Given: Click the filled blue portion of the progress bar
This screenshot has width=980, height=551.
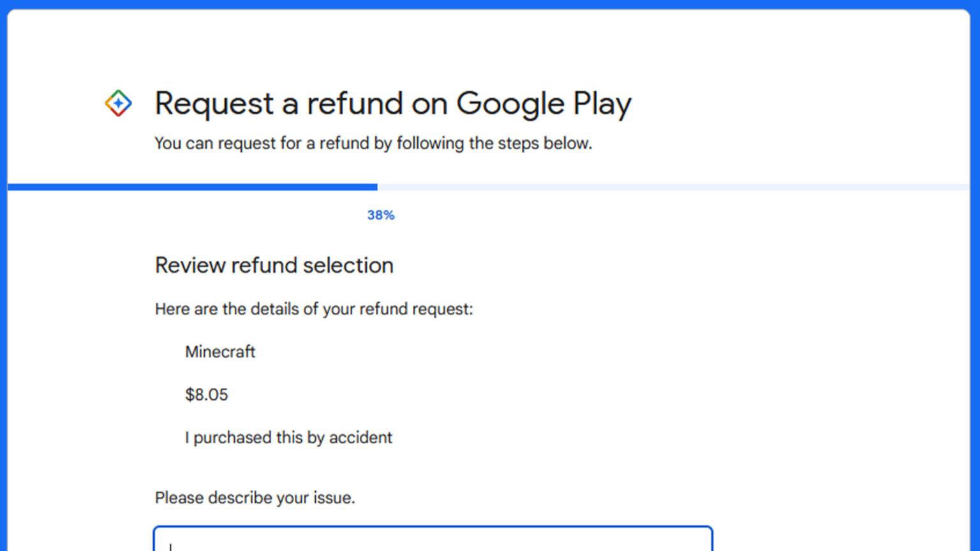Looking at the screenshot, I should coord(191,186).
